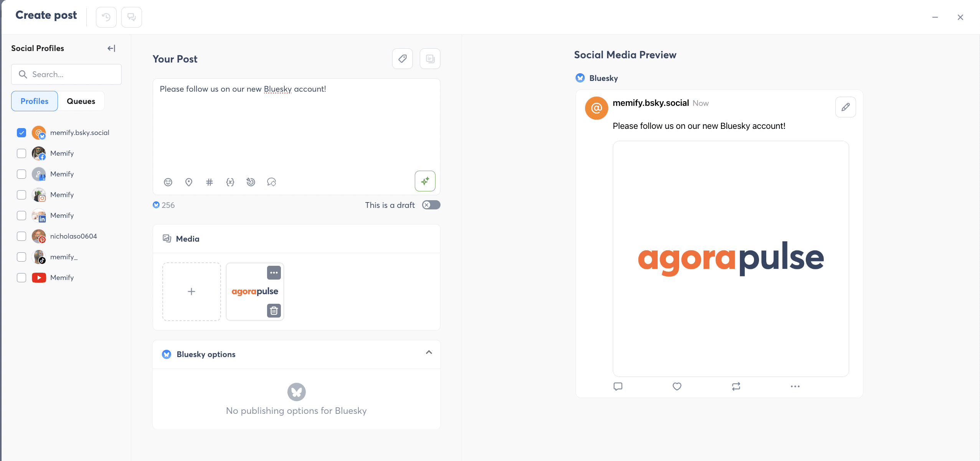Minimize the Create post window
Screen dimensions: 980x461
[x=935, y=17]
